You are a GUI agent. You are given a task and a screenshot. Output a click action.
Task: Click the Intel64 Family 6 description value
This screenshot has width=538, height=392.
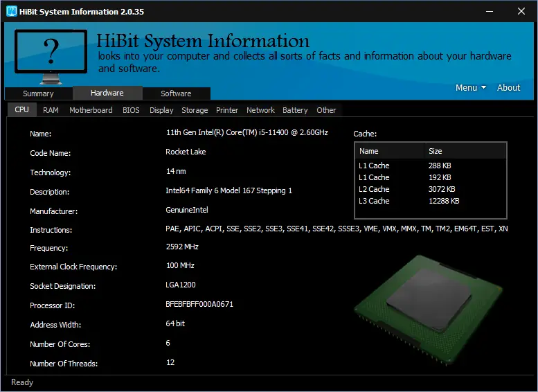tap(229, 190)
